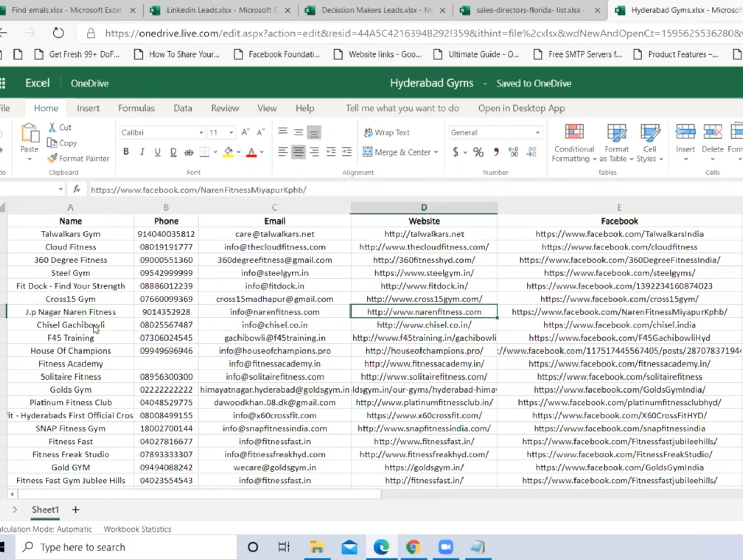
Task: Increase decimal places
Action: coord(513,152)
